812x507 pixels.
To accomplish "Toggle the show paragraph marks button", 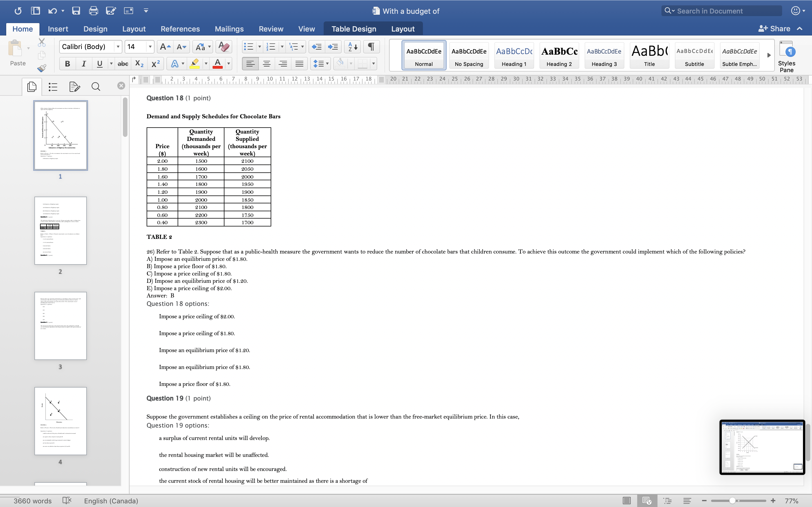I will 371,46.
